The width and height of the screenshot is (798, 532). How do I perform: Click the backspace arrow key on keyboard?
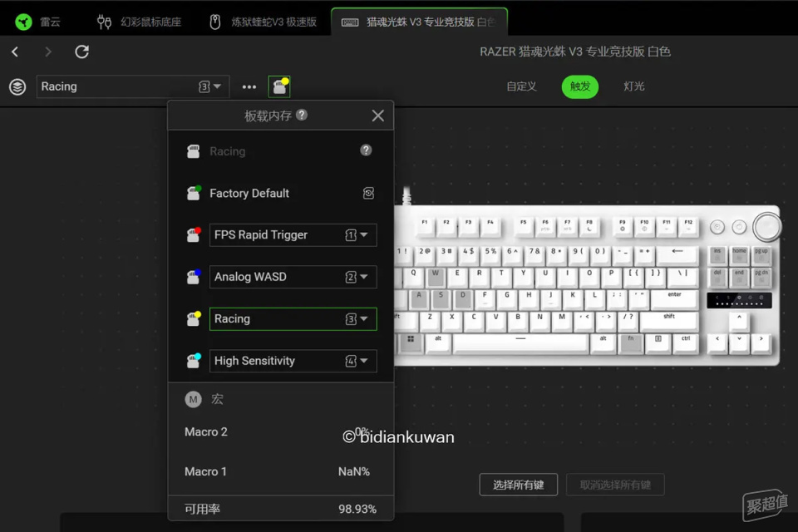(677, 254)
